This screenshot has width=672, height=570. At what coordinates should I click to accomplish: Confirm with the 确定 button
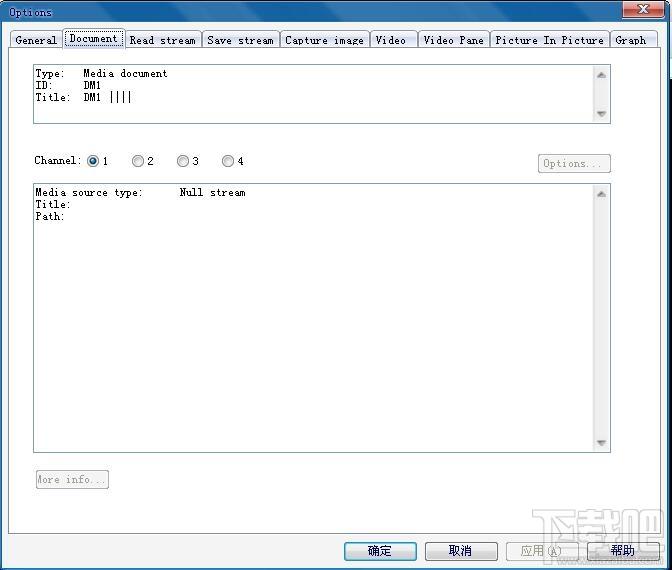coord(380,551)
